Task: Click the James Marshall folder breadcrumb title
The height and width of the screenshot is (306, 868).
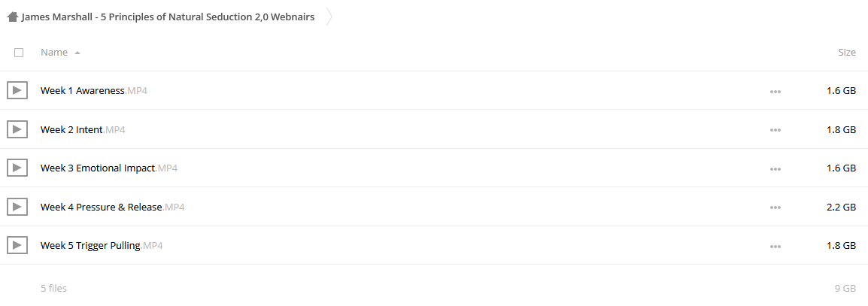Action: pyautogui.click(x=168, y=17)
